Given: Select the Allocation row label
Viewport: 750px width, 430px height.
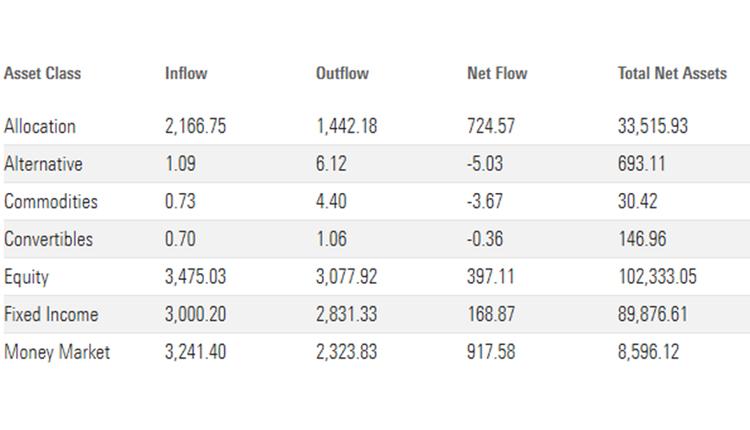Looking at the screenshot, I should (x=40, y=126).
